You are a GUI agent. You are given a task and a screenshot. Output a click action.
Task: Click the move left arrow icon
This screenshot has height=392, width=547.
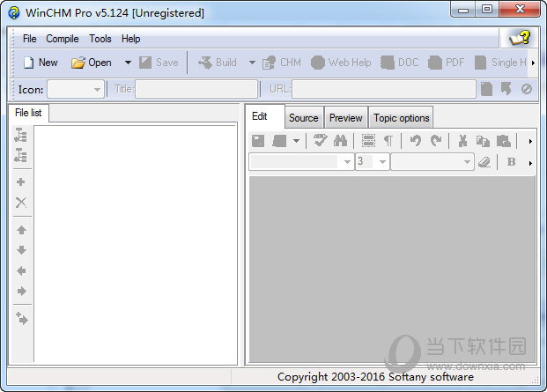click(22, 270)
